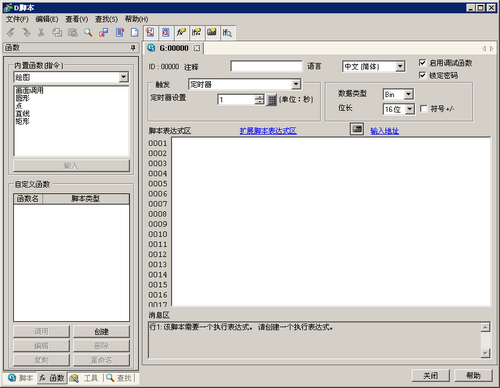This screenshot has height=388, width=500.
Task: Switch to the 工具 bottom tab
Action: pyautogui.click(x=84, y=378)
